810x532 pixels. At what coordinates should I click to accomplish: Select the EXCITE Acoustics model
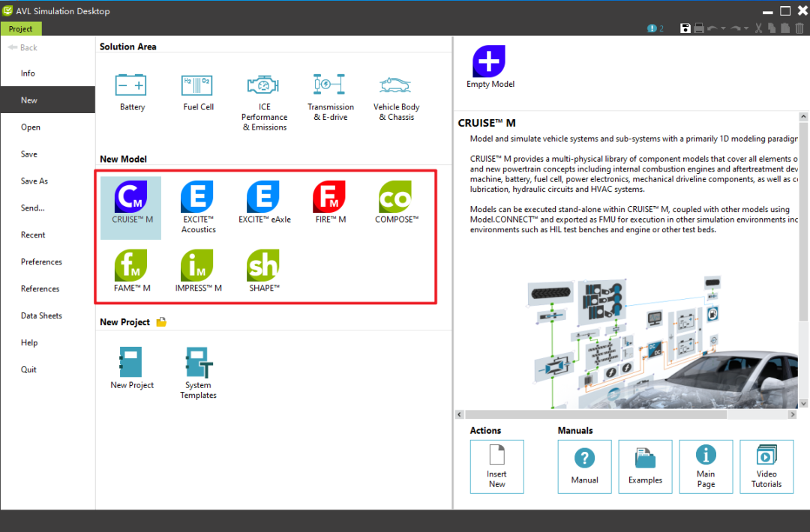coord(197,197)
